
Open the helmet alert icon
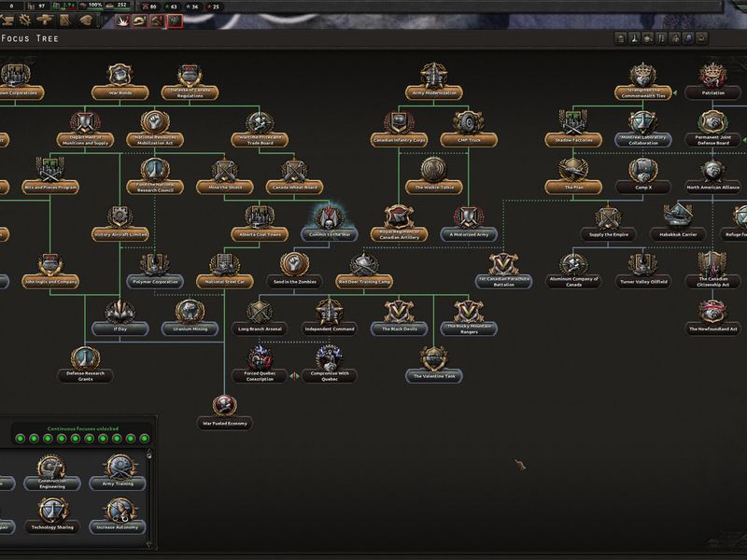tap(141, 21)
